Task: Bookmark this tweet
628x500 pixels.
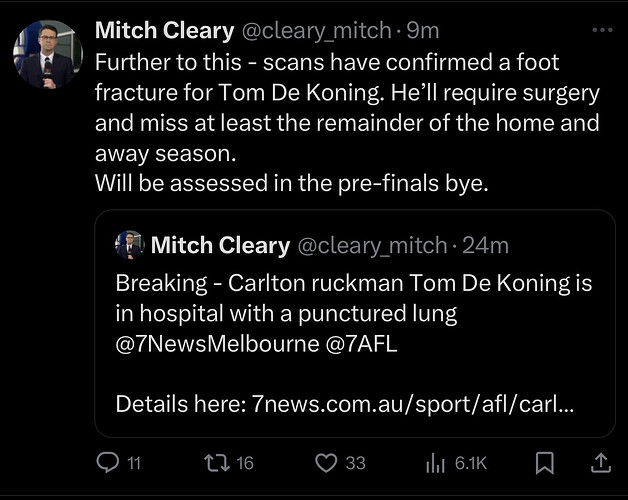Action: (545, 463)
